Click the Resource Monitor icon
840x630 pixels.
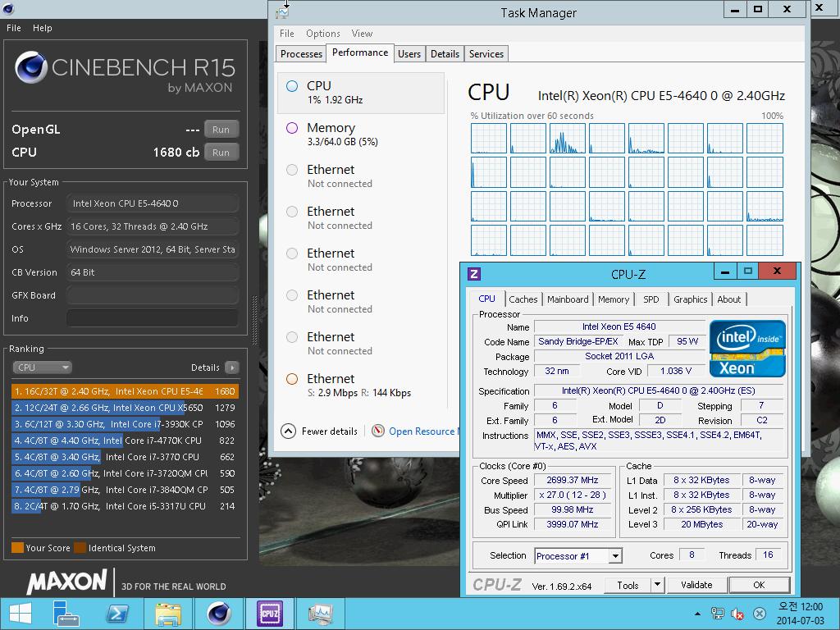pos(378,431)
